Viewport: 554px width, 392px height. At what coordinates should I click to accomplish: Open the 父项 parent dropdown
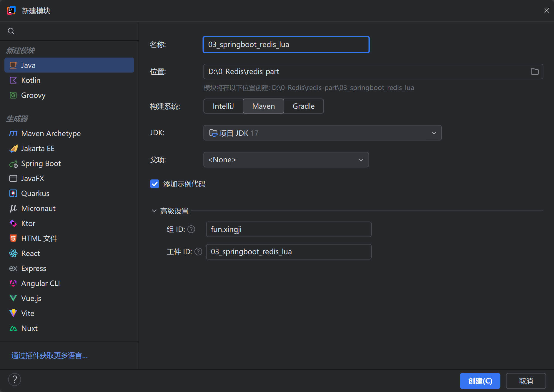[x=286, y=160]
